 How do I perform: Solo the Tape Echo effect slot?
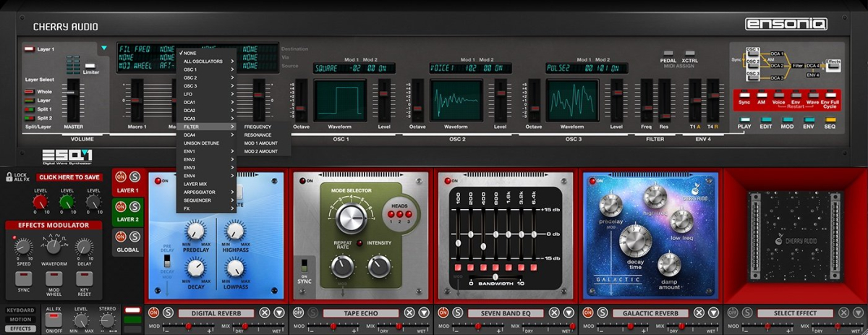[x=312, y=313]
